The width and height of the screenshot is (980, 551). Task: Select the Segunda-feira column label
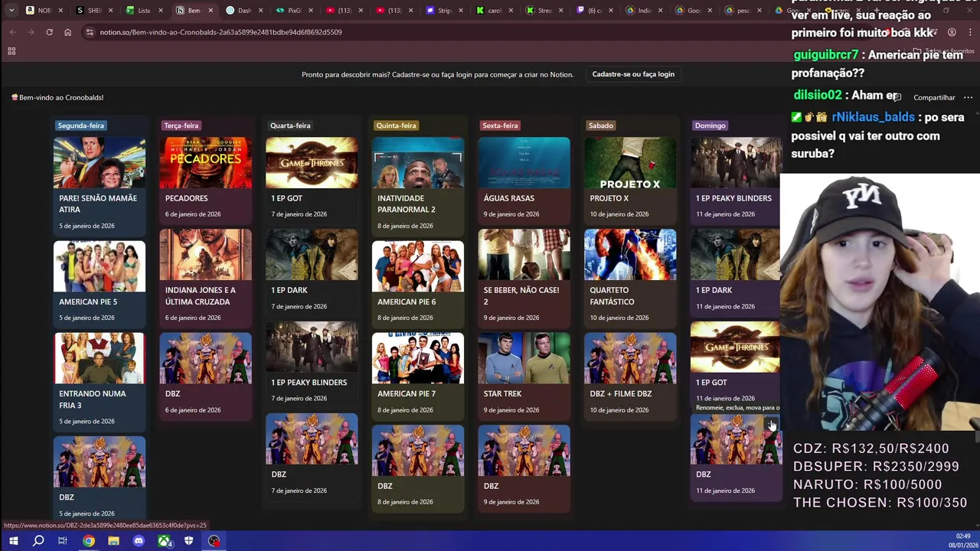click(80, 126)
